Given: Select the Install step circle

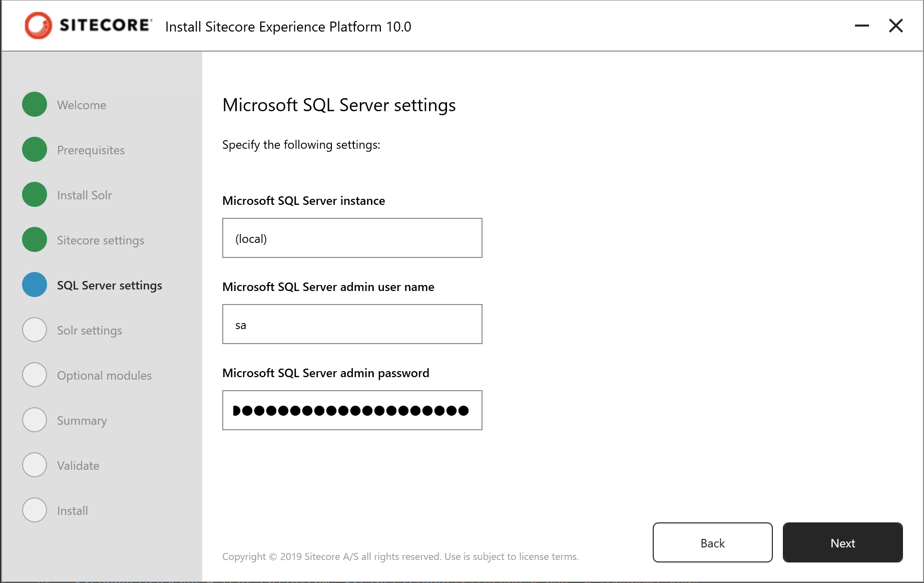Looking at the screenshot, I should [35, 510].
